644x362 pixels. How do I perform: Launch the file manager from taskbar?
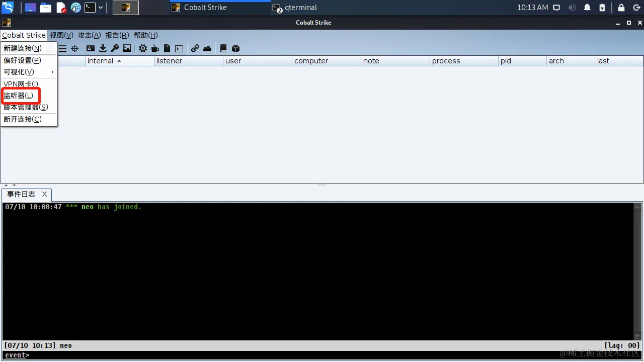point(46,8)
